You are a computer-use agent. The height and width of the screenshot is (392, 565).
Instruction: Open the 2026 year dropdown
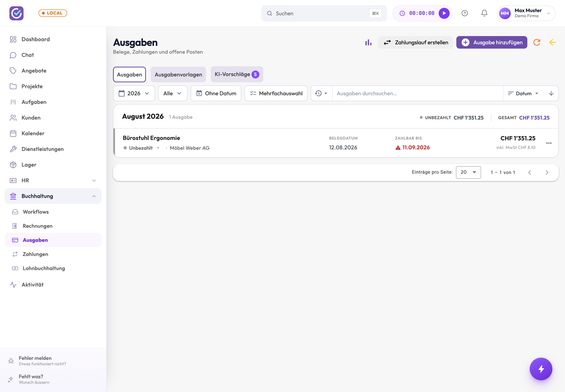pos(134,93)
